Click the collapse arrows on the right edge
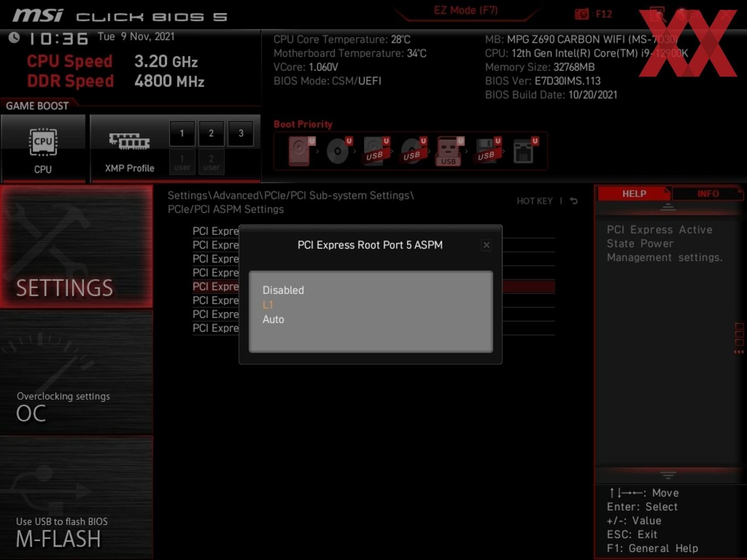The height and width of the screenshot is (560, 747). [x=739, y=352]
